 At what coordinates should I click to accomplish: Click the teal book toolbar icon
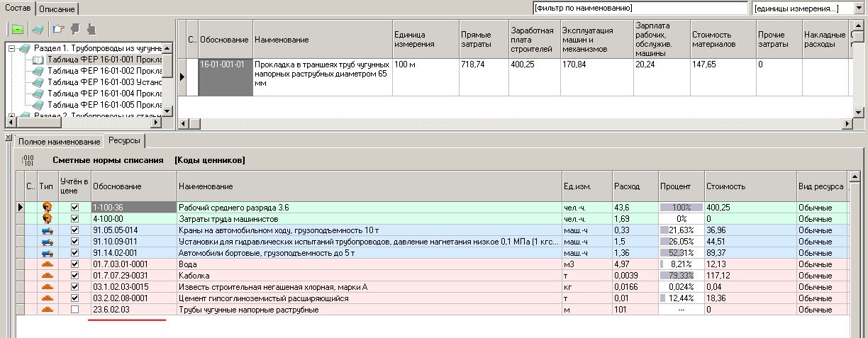tap(38, 30)
